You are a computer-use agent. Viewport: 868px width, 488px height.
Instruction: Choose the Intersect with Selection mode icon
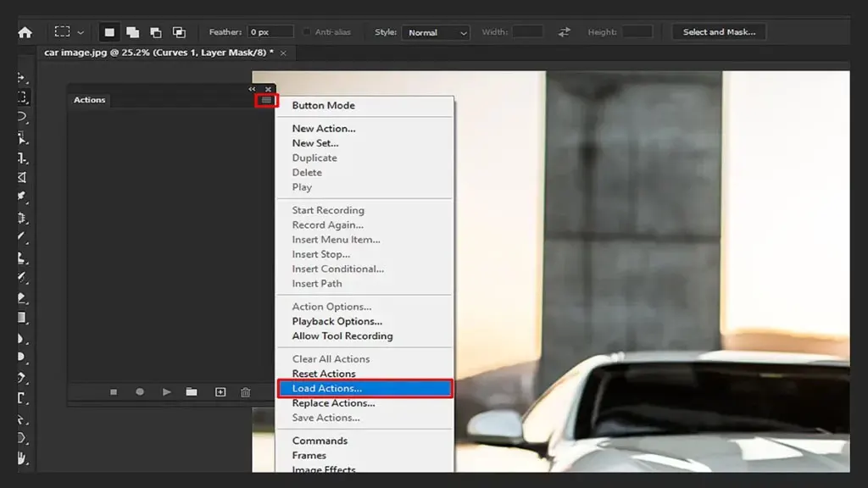click(179, 32)
